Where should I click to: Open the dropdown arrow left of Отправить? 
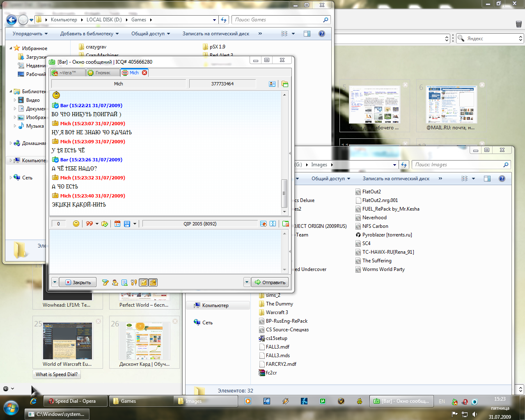click(x=247, y=282)
